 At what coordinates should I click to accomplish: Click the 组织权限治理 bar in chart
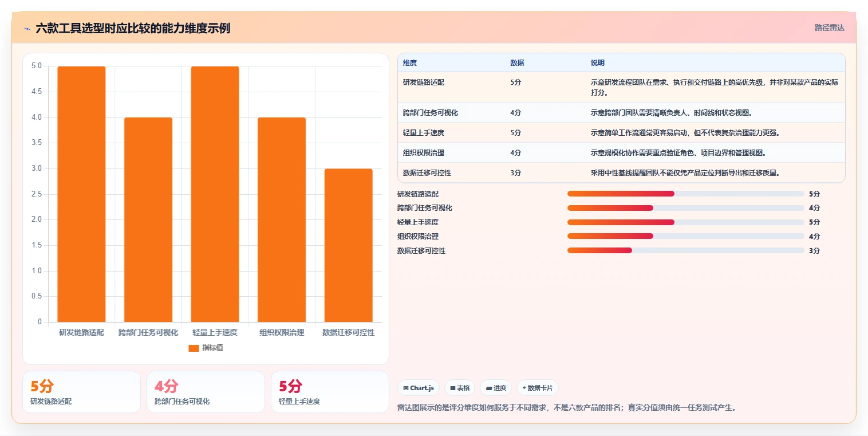pyautogui.click(x=282, y=219)
